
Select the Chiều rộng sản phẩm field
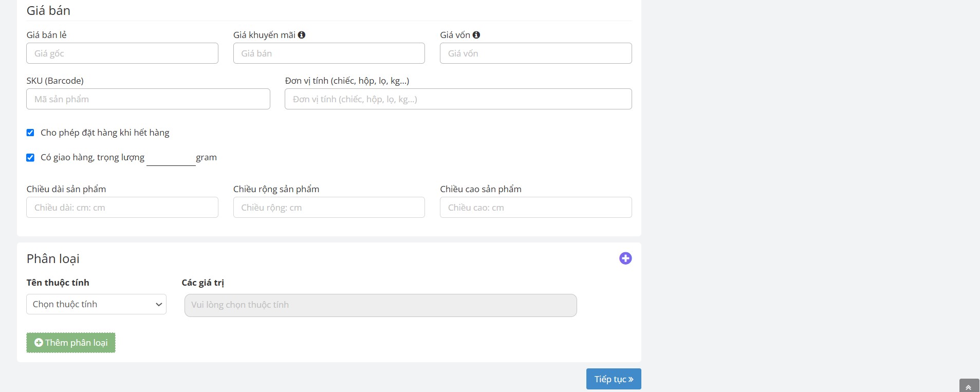click(x=329, y=208)
